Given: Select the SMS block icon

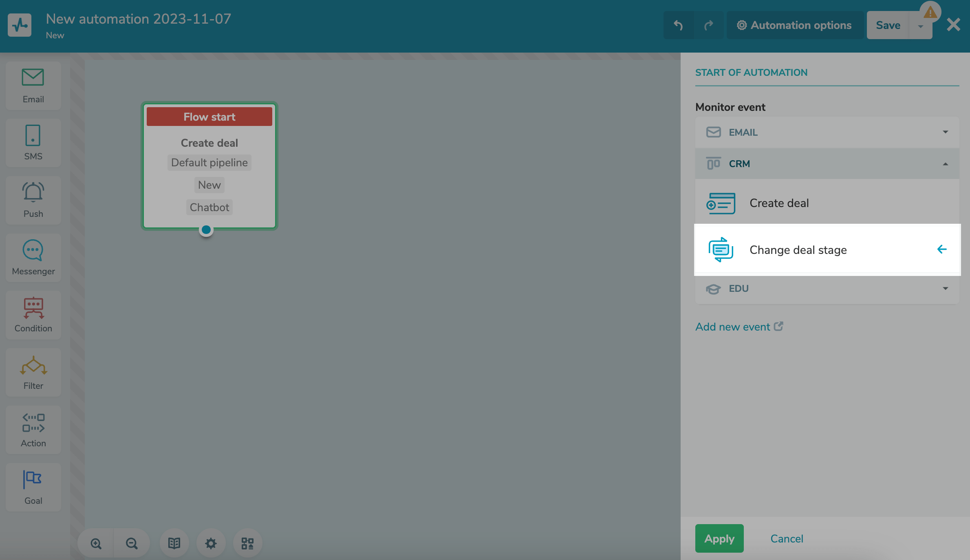Looking at the screenshot, I should click(33, 143).
